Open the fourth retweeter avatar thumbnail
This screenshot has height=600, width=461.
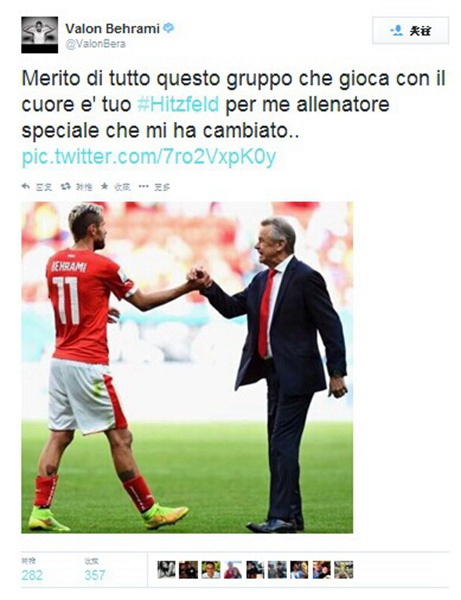233,569
